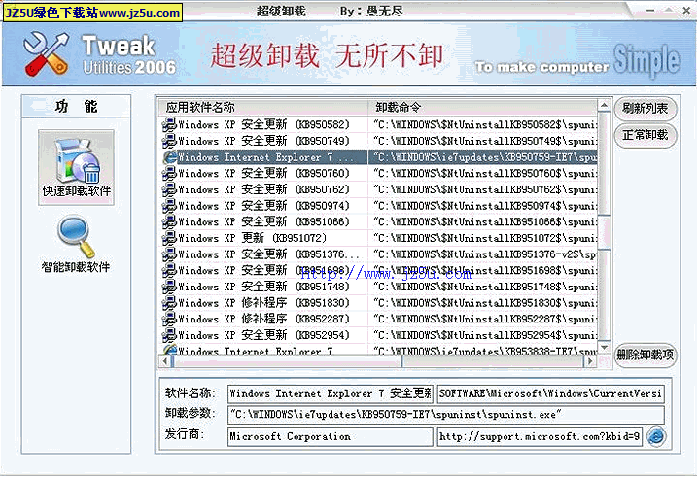The width and height of the screenshot is (697, 477).
Task: Click the registry path SOFTWARE\Microsoft field
Action: (550, 393)
